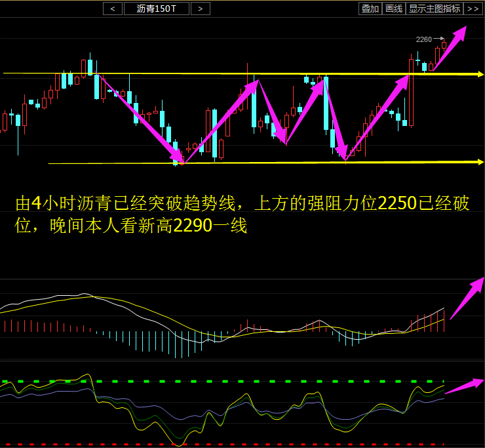Click the magenta arrow in KDJ panel

click(x=464, y=386)
